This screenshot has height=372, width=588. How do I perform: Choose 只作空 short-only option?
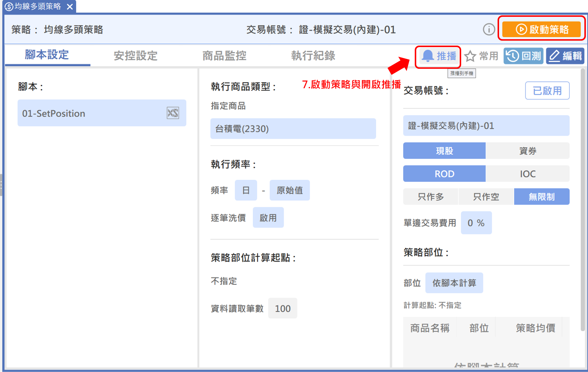486,197
